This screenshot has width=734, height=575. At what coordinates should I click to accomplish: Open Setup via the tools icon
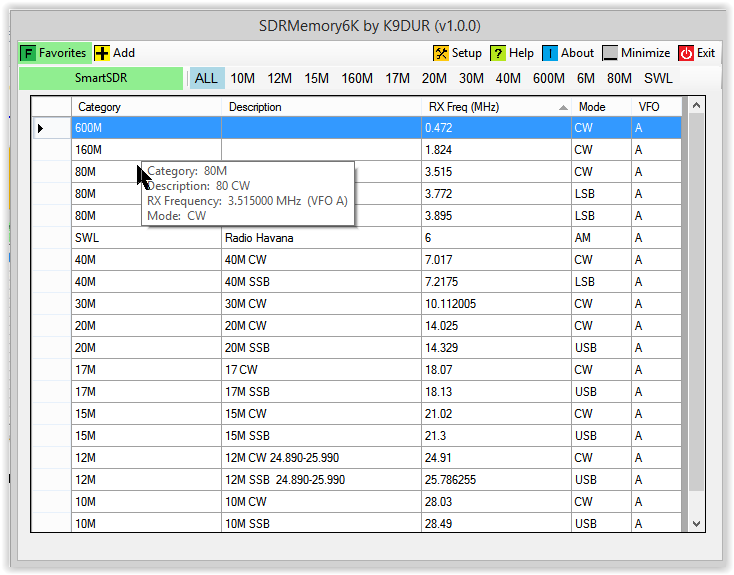point(440,53)
